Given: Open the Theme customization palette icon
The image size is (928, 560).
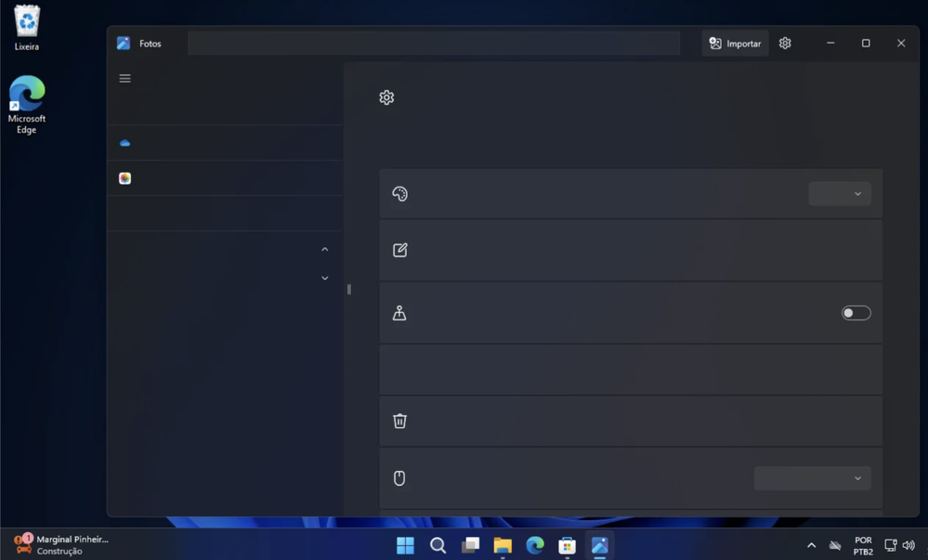Looking at the screenshot, I should click(x=399, y=193).
